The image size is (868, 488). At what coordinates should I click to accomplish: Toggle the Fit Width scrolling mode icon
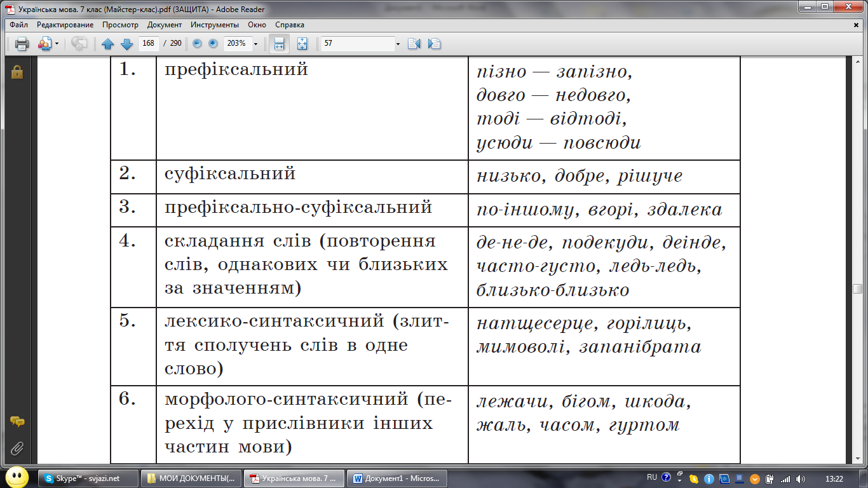click(278, 44)
